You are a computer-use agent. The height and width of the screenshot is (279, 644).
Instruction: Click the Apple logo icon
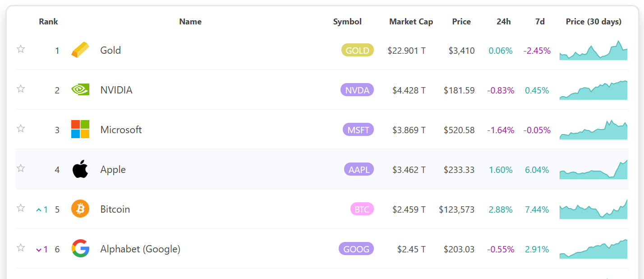click(80, 169)
